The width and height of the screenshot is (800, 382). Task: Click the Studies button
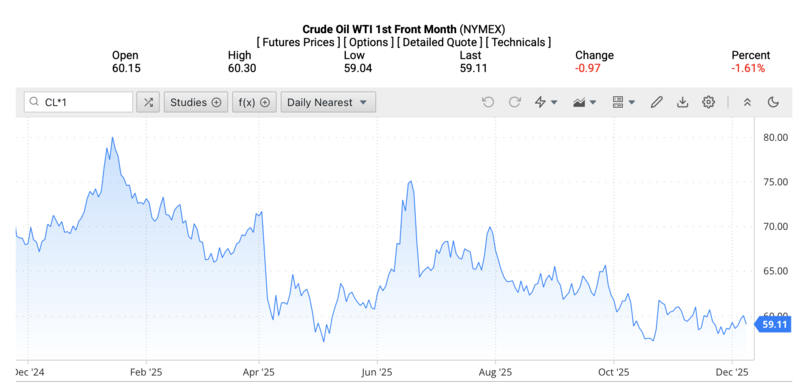pos(196,102)
